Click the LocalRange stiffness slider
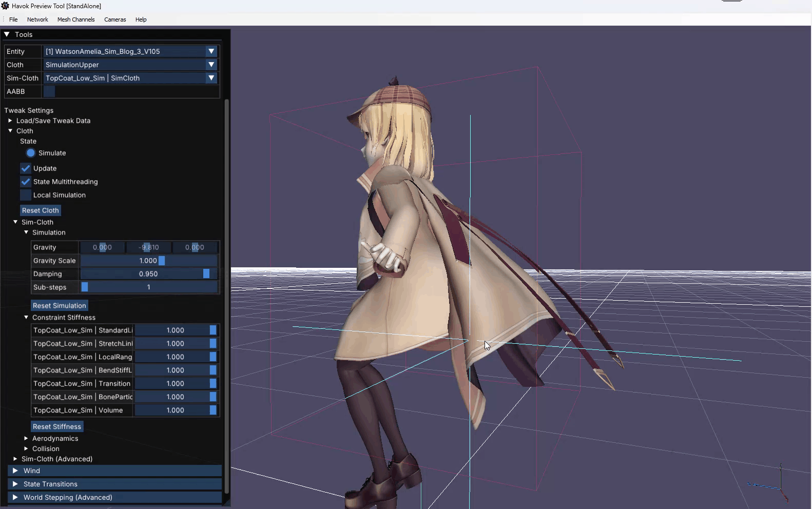This screenshot has height=509, width=812. click(x=176, y=357)
